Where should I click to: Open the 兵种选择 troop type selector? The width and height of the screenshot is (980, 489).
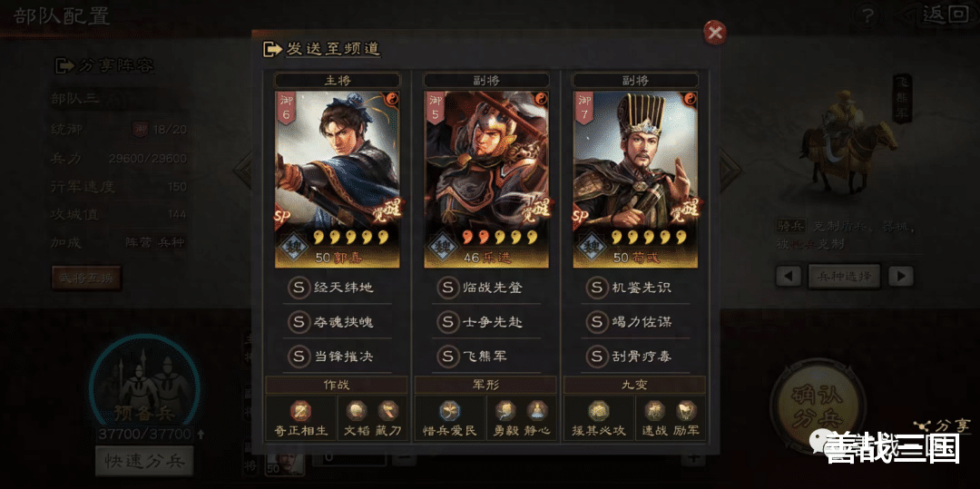coord(844,276)
